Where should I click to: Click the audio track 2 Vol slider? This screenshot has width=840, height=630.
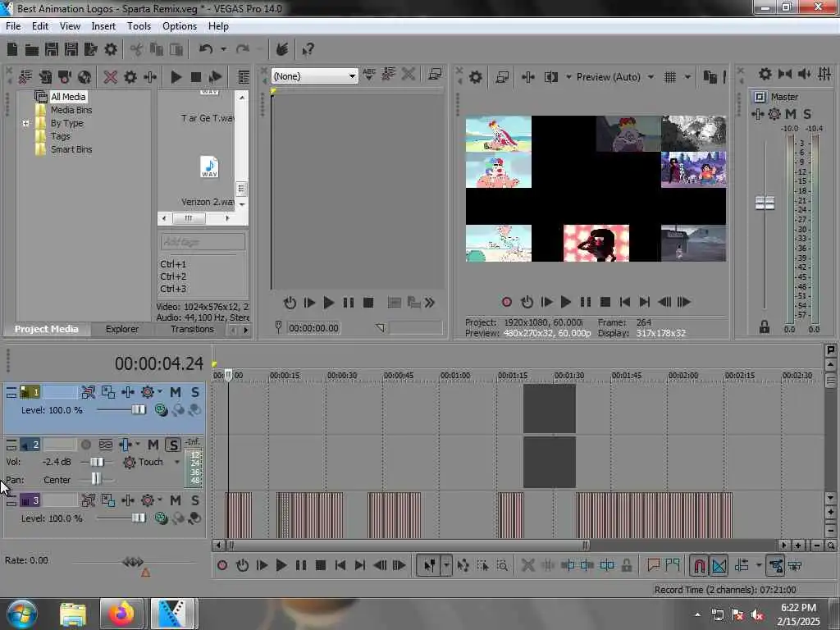pos(97,462)
